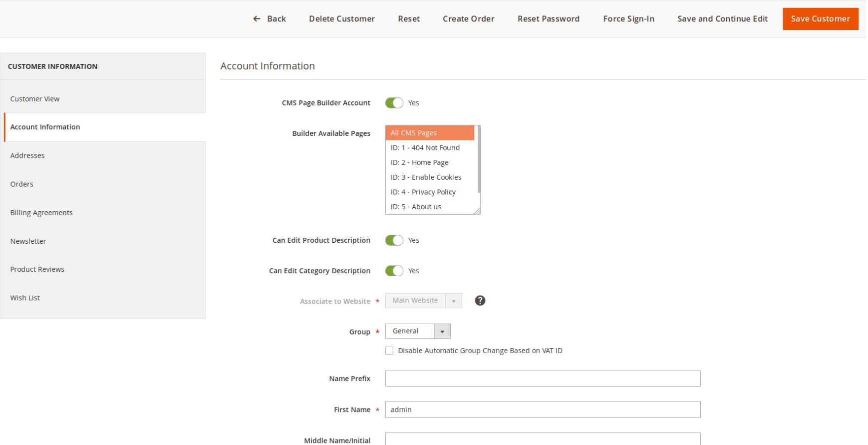
Task: Open the Group dropdown
Action: (x=418, y=331)
